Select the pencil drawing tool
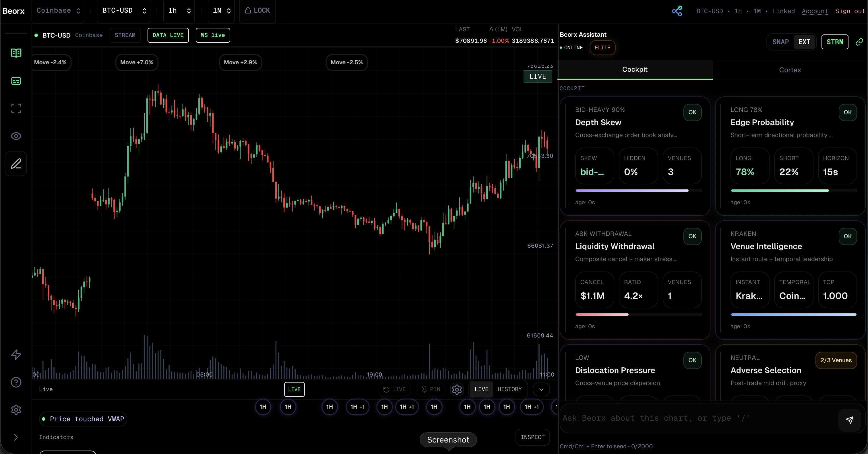868x454 pixels. [x=16, y=164]
